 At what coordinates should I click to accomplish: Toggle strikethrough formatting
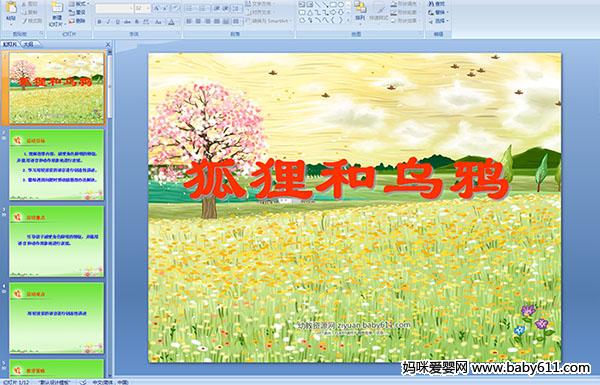pos(127,22)
